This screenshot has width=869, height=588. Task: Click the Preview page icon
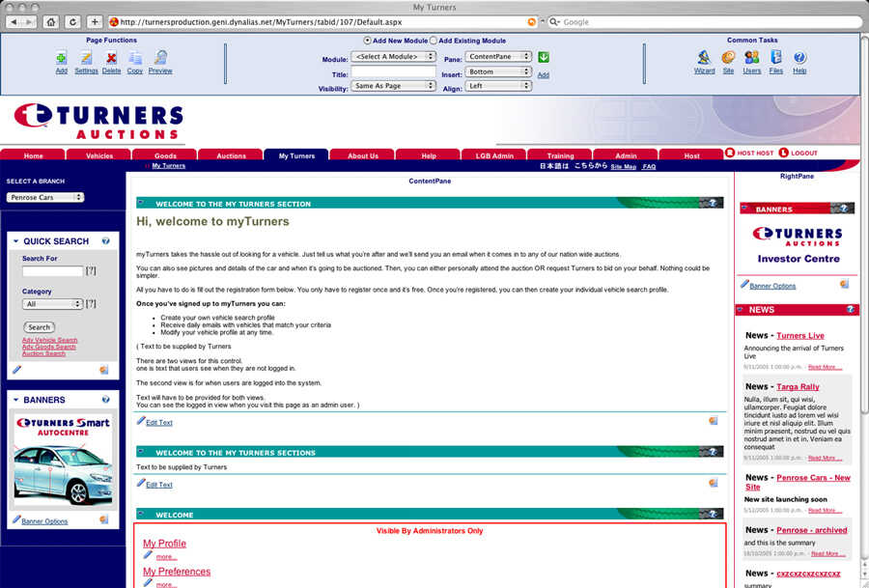point(160,58)
